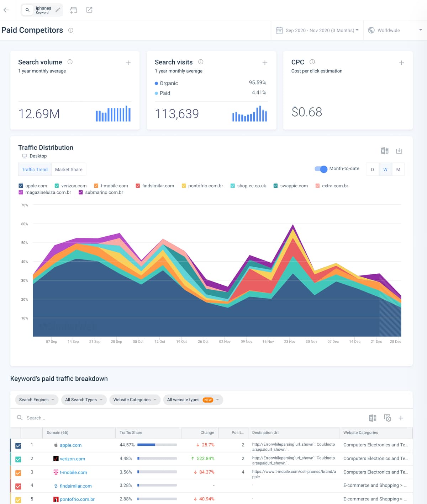Click Verizon favicon in row 2
This screenshot has width=427, height=504.
[x=56, y=459]
